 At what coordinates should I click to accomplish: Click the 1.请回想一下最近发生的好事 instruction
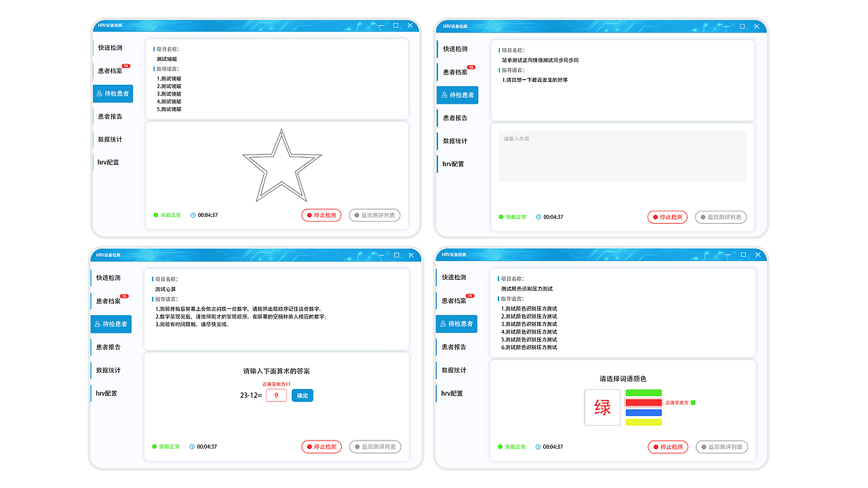pyautogui.click(x=535, y=80)
